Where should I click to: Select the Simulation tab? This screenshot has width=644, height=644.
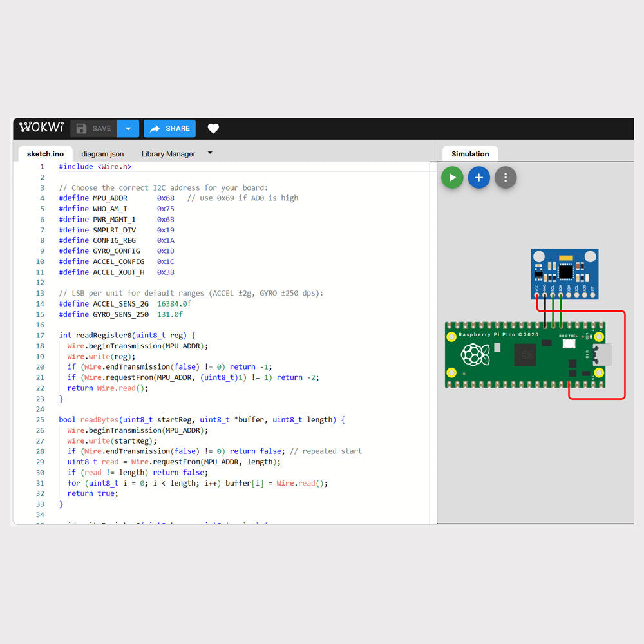tap(469, 154)
